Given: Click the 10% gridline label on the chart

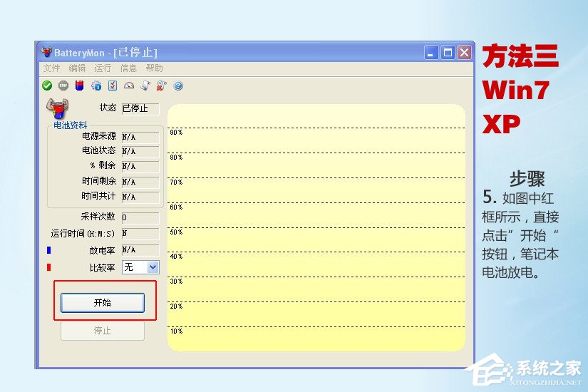Looking at the screenshot, I should 176,331.
